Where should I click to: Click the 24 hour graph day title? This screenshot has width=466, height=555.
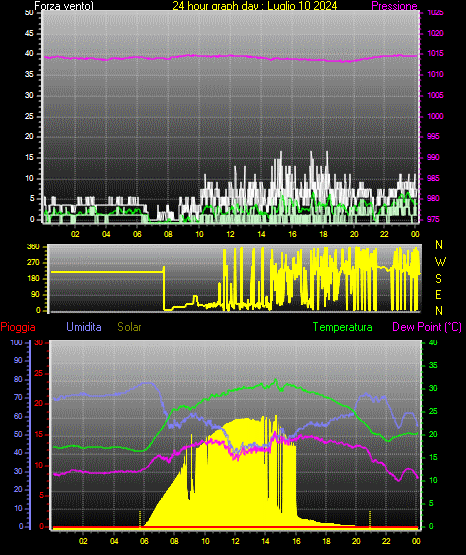(255, 6)
